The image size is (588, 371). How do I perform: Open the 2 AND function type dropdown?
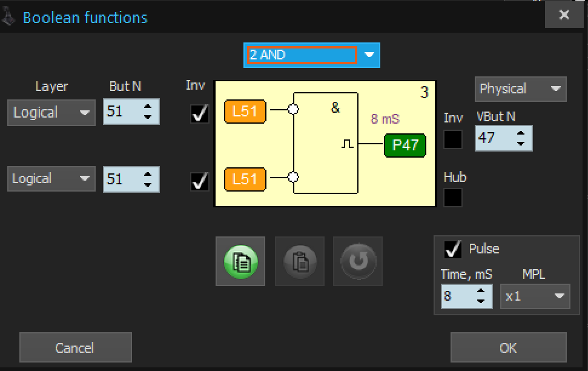coord(311,55)
